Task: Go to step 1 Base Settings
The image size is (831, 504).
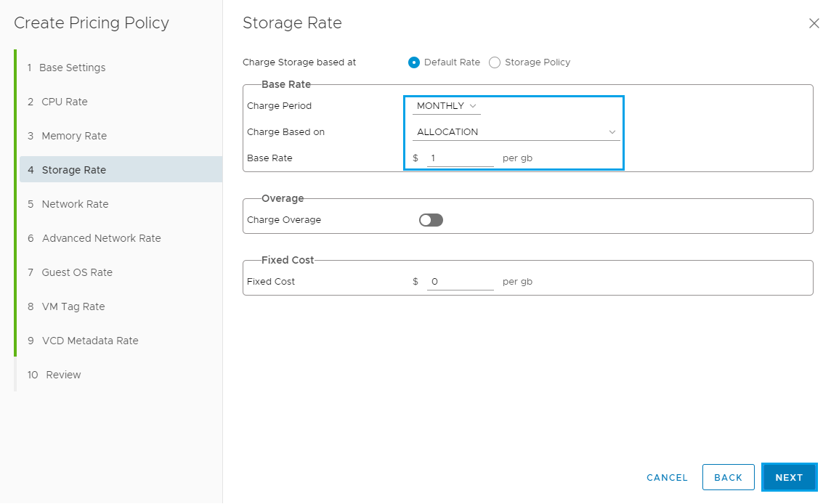Action: pos(72,68)
